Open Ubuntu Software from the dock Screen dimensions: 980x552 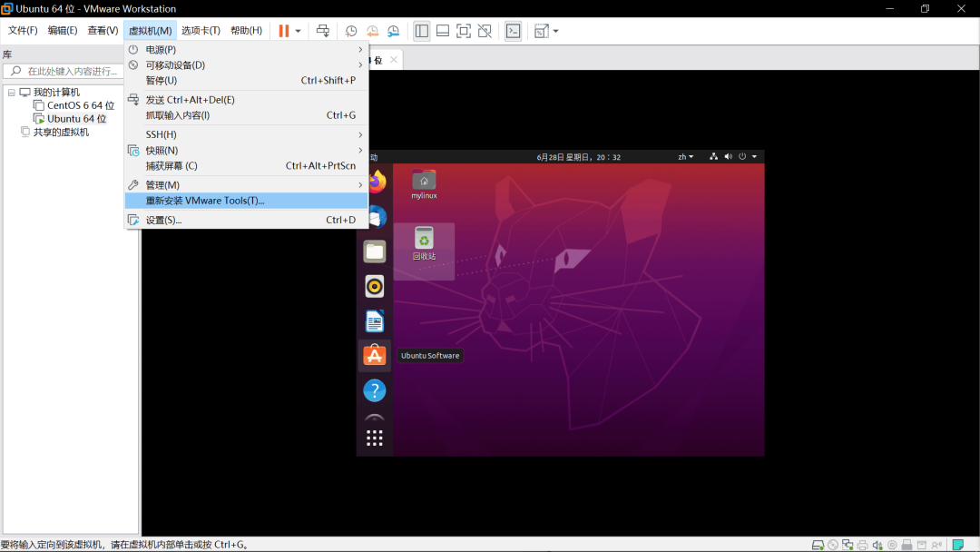pyautogui.click(x=375, y=356)
